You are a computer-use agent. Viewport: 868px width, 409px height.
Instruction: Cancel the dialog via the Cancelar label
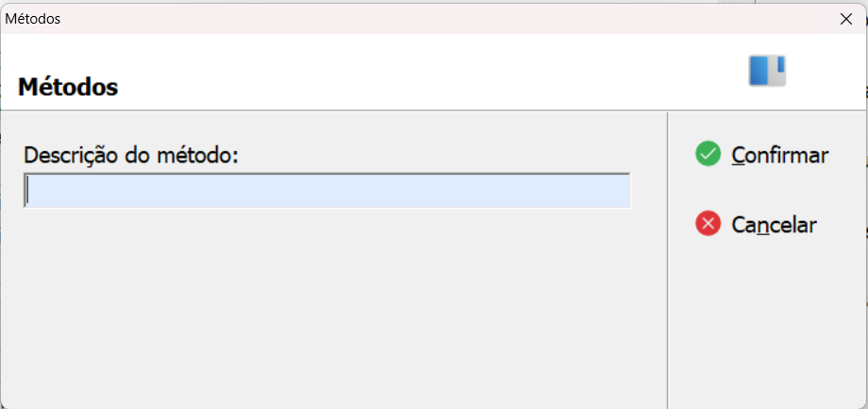[774, 225]
